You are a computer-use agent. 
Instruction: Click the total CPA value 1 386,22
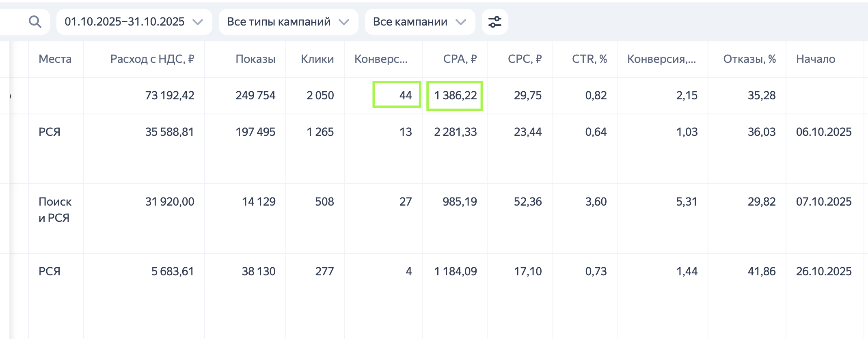point(455,96)
